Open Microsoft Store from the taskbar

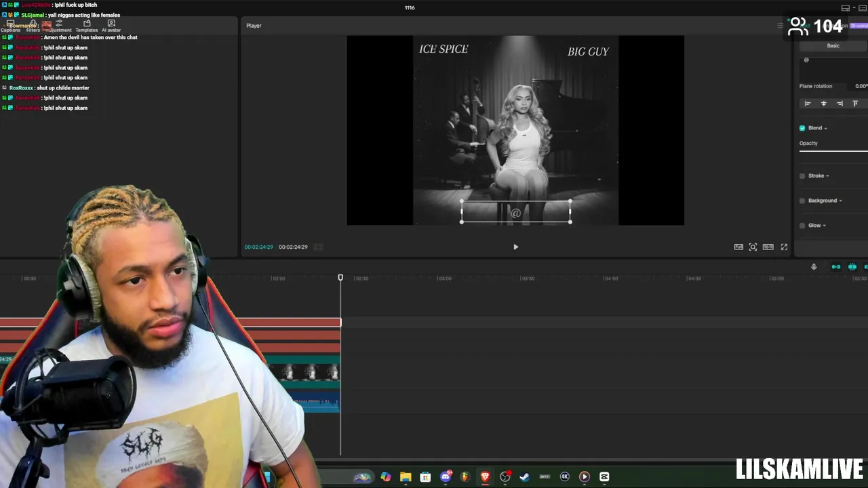coord(425,477)
